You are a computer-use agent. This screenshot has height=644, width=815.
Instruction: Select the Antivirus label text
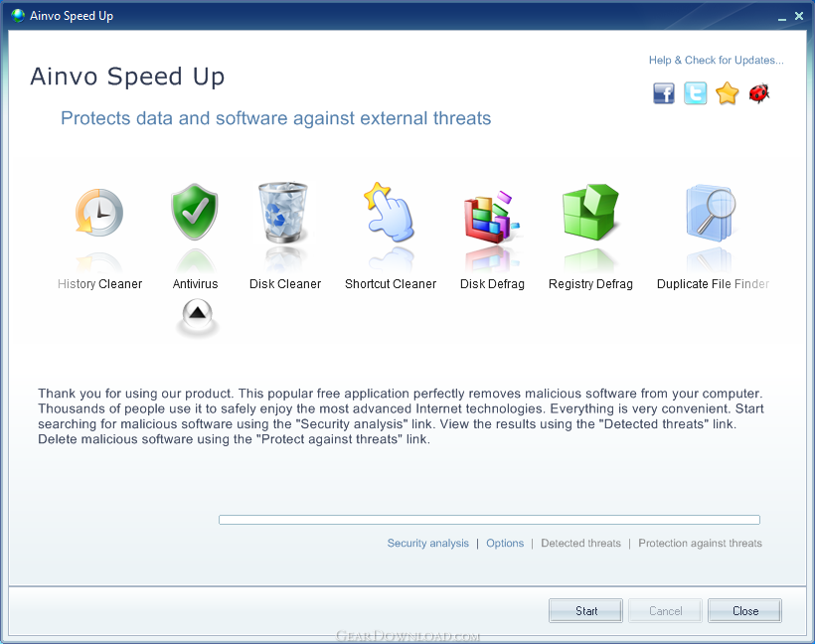click(196, 284)
